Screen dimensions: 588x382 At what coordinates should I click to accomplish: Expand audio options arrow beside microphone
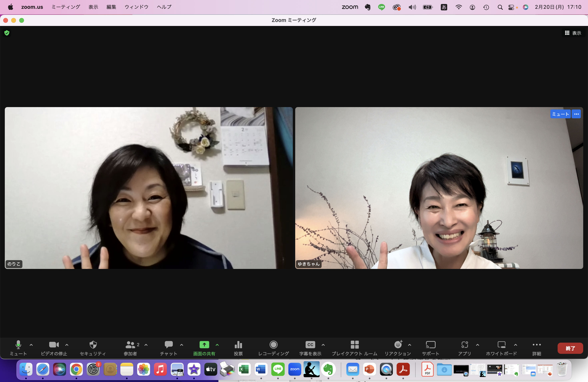pos(31,345)
